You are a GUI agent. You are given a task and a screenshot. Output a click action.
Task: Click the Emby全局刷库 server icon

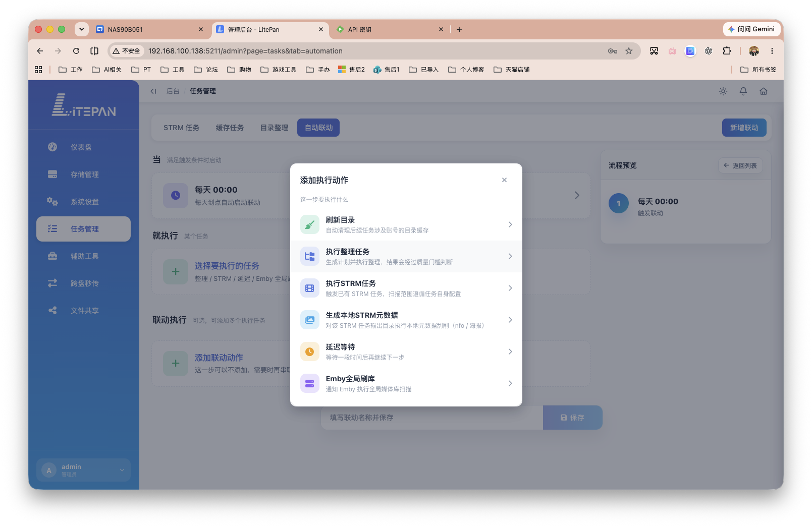(x=310, y=383)
